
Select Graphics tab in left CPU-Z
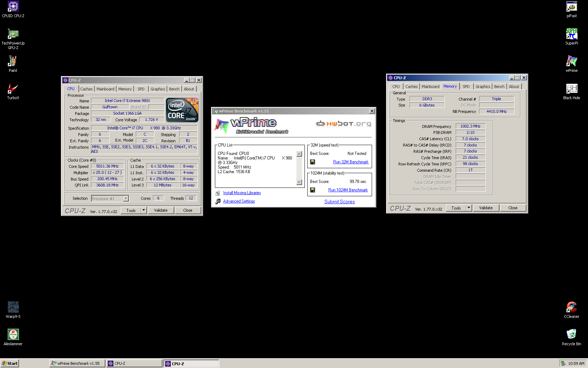[158, 89]
